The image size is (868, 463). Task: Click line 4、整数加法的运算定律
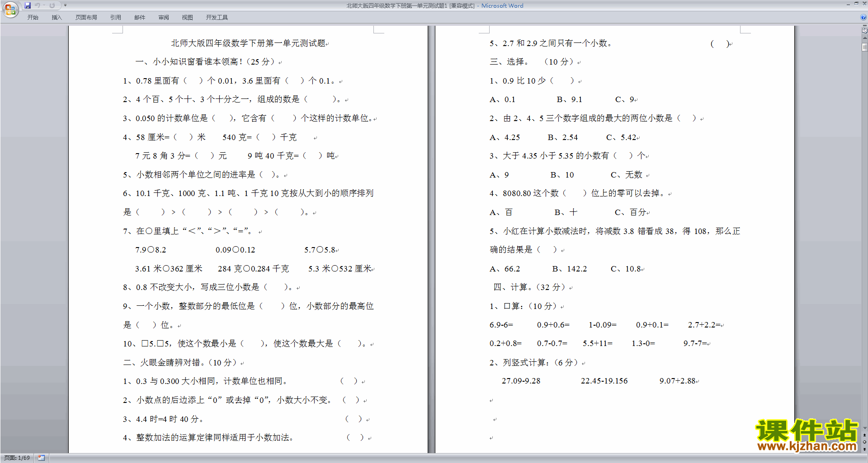pyautogui.click(x=208, y=438)
